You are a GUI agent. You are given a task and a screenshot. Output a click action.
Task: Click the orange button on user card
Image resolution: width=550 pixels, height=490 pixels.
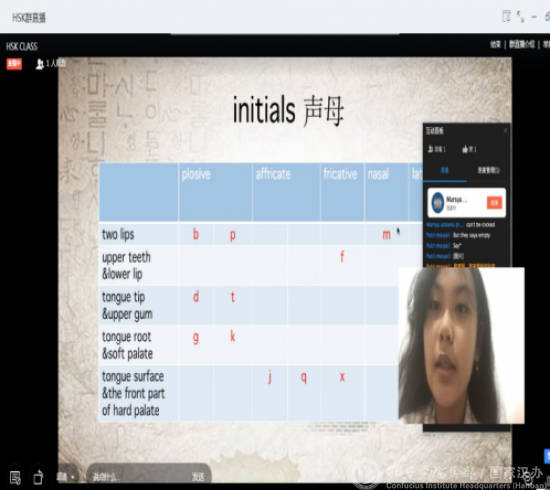click(494, 203)
